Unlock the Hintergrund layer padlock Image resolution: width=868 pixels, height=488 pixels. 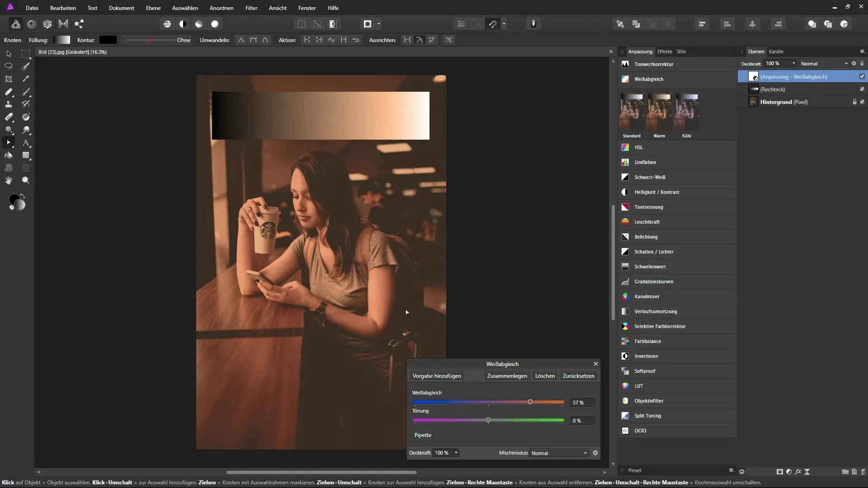point(854,102)
